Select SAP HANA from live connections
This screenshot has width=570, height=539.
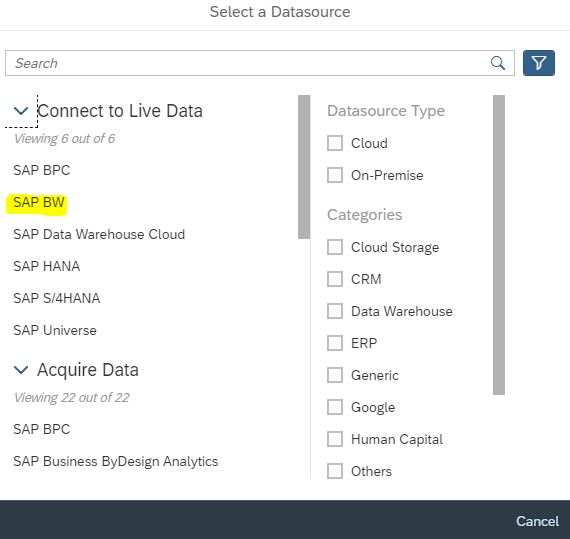click(x=47, y=266)
